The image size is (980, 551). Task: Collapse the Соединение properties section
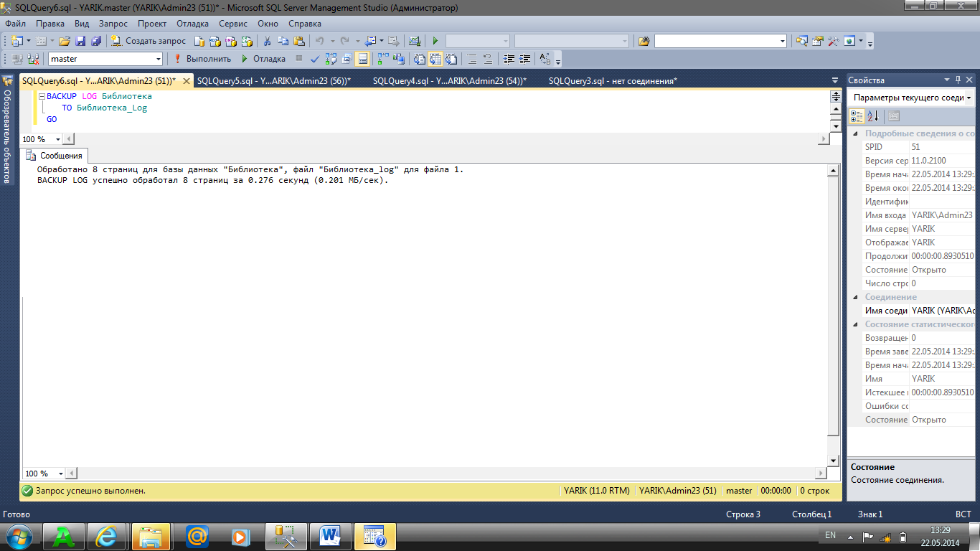[x=854, y=297]
